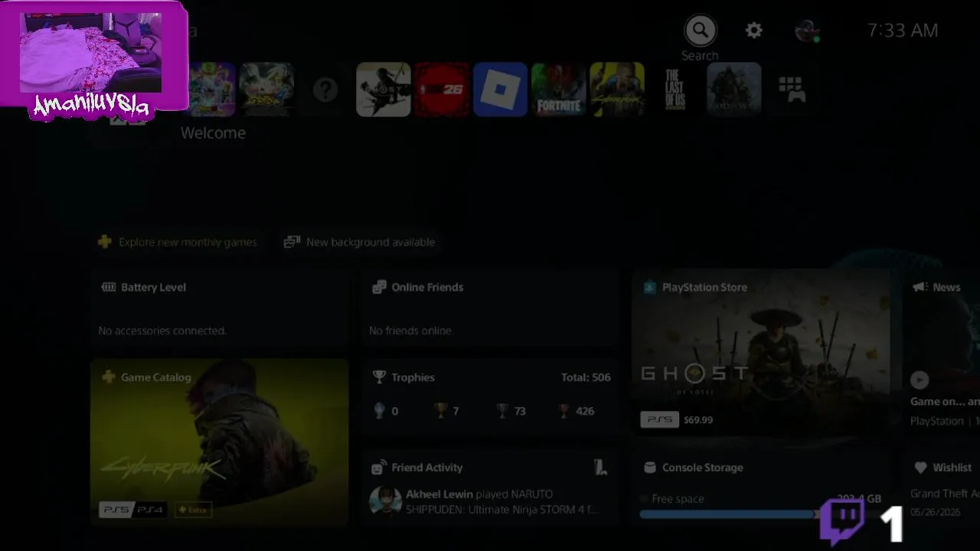Click the Welcome label
This screenshot has width=980, height=551.
213,133
